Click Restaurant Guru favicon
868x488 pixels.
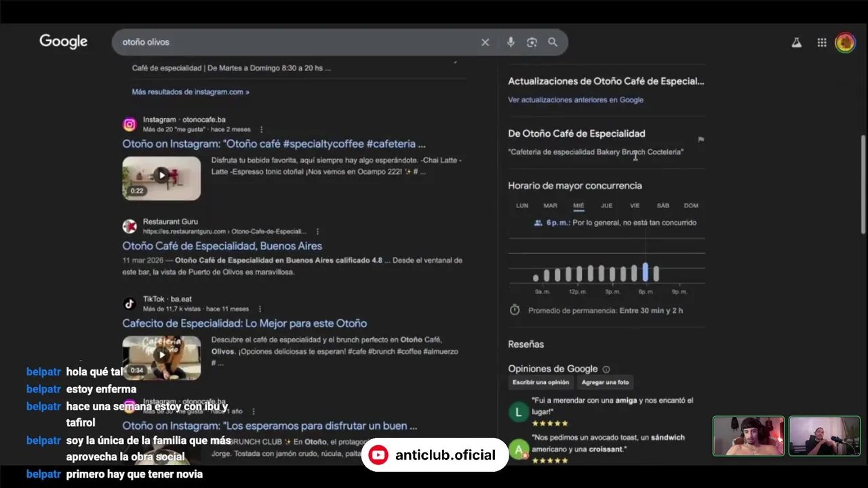(130, 226)
